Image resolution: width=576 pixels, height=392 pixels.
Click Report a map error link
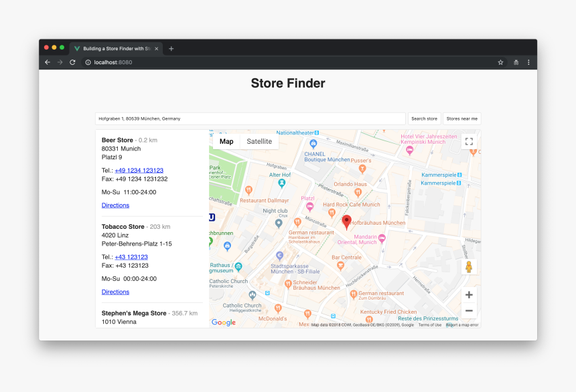pyautogui.click(x=462, y=325)
